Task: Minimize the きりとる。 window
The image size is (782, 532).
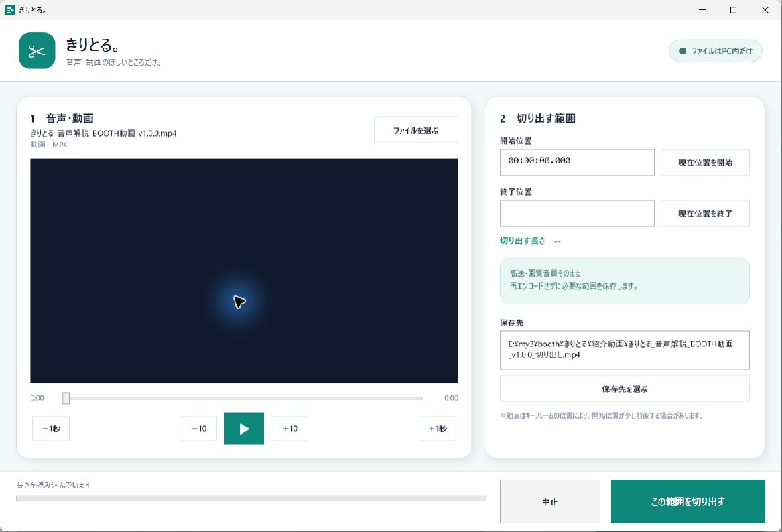Action: tap(702, 10)
